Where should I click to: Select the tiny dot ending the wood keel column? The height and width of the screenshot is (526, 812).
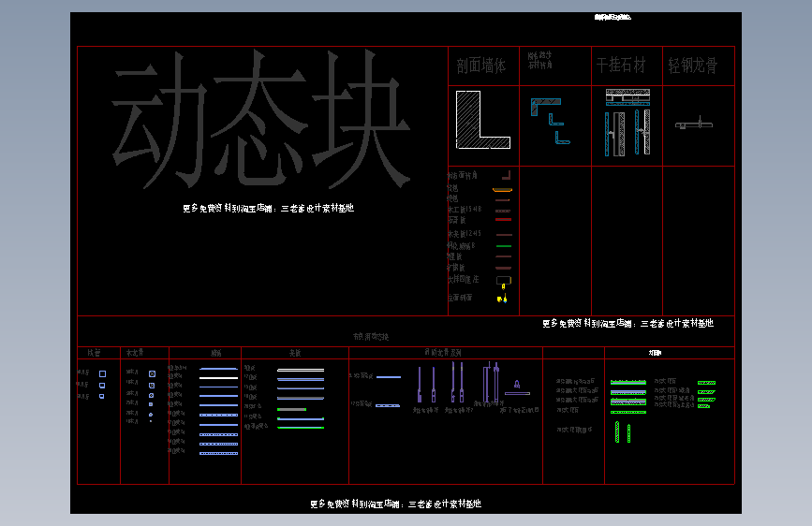(x=151, y=421)
